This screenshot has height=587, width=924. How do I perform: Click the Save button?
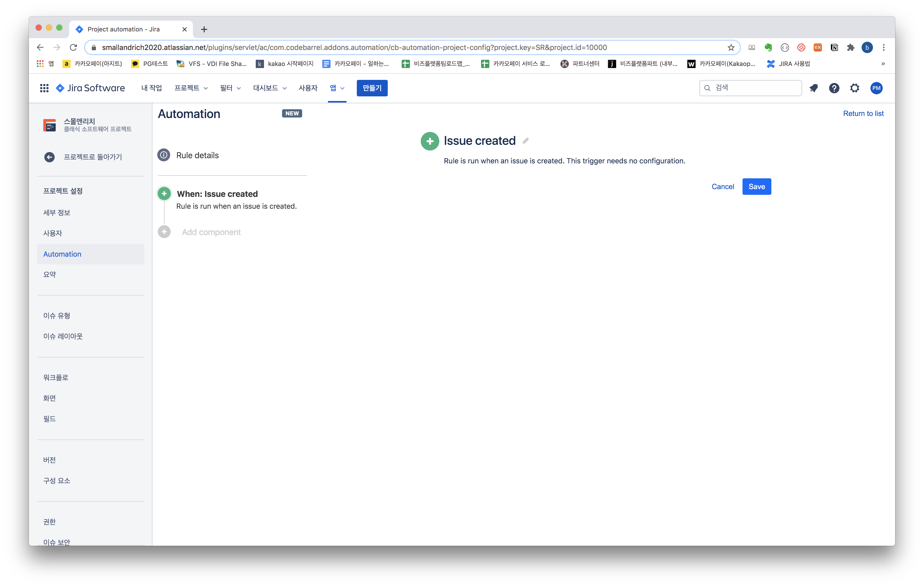tap(756, 186)
